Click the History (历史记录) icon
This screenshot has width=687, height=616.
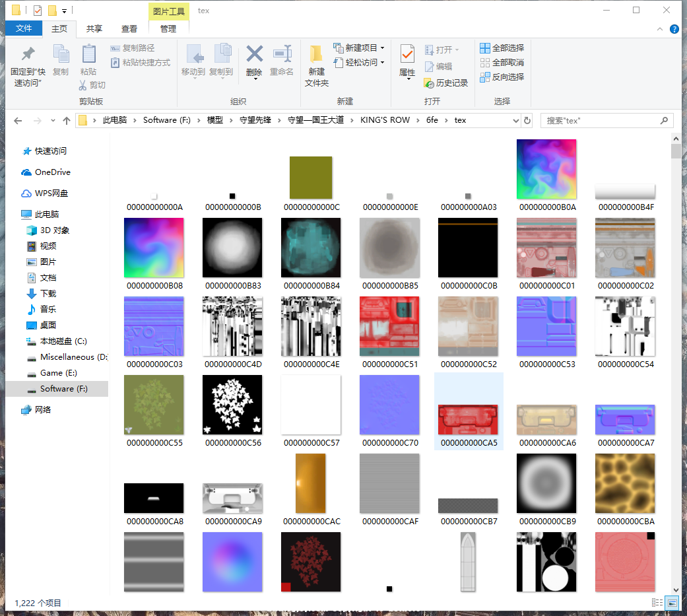(x=445, y=83)
